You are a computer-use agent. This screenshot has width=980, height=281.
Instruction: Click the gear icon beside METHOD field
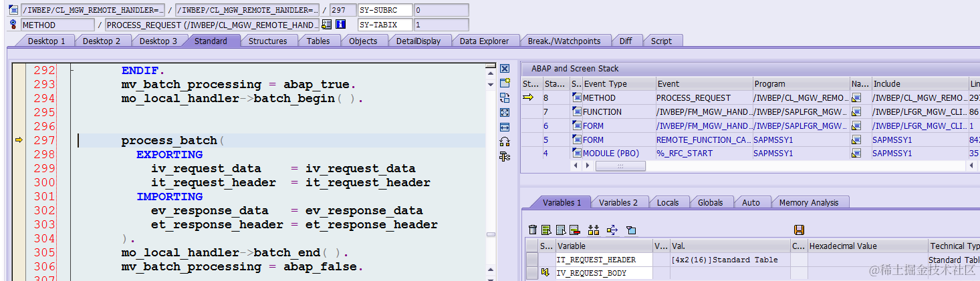pos(13,25)
